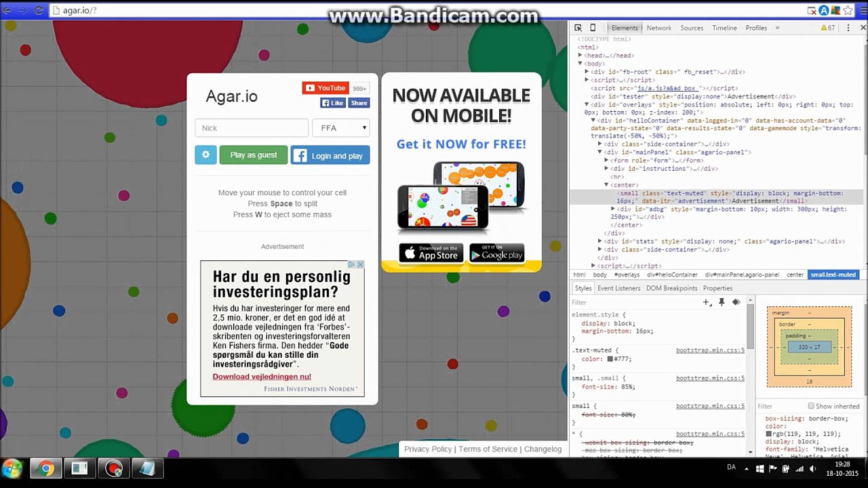Bookmark this page with the star
The image size is (868, 488).
click(x=848, y=10)
